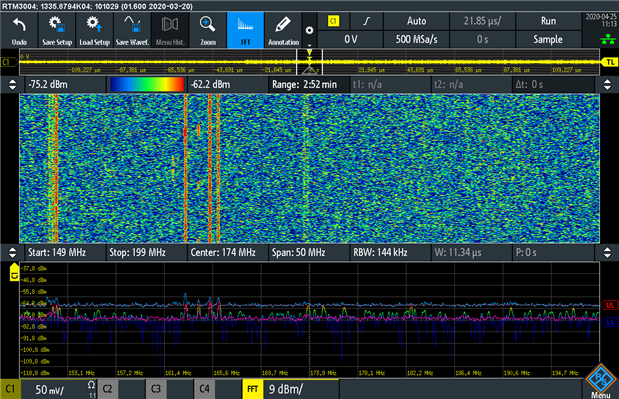Click the spectrogram color gradient scale
Screen dimensions: 619x399
[147, 84]
